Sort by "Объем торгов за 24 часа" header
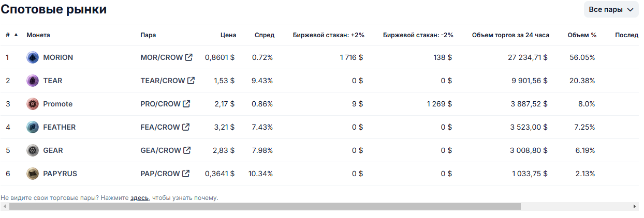The image size is (644, 218). pos(510,35)
